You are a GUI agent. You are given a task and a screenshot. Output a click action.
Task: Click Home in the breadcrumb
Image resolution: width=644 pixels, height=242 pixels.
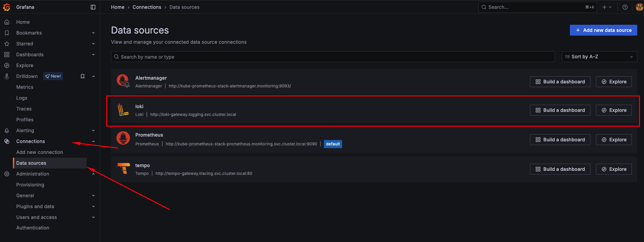(x=118, y=7)
